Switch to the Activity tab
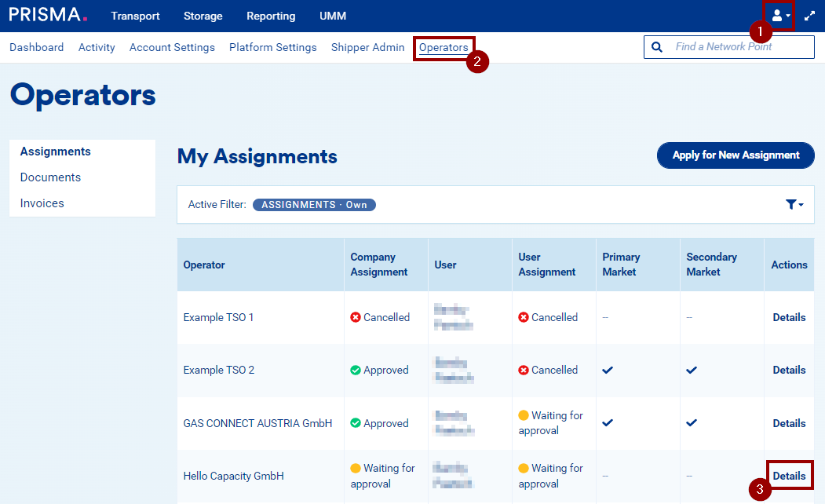825x504 pixels. coord(97,48)
